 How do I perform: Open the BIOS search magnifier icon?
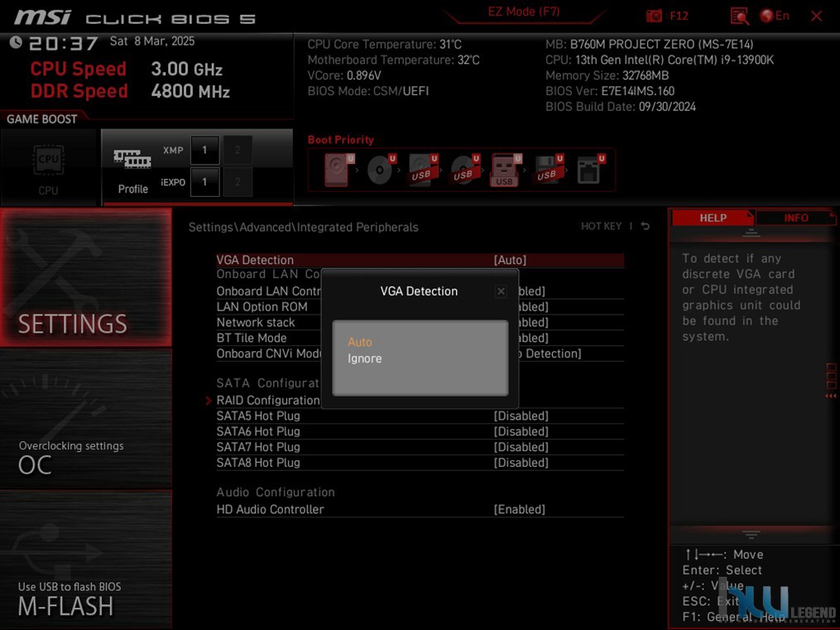(x=739, y=16)
